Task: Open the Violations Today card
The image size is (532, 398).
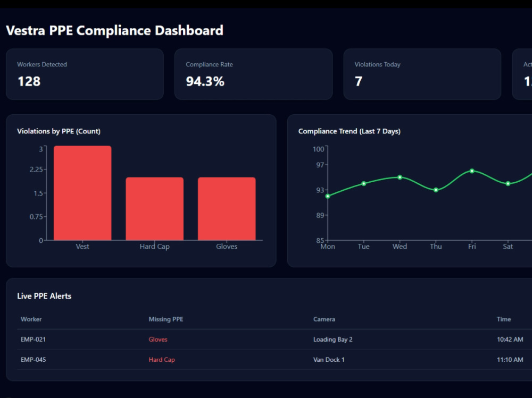Action: [422, 74]
